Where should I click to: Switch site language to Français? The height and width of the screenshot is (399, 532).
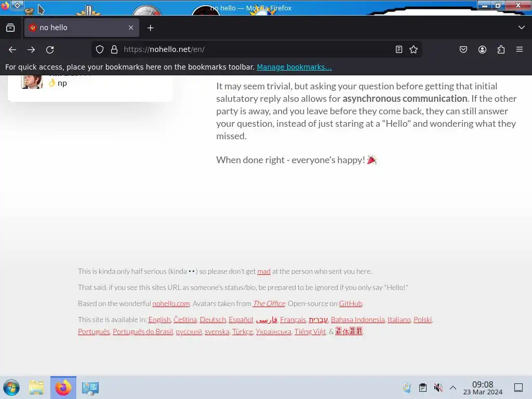293,320
